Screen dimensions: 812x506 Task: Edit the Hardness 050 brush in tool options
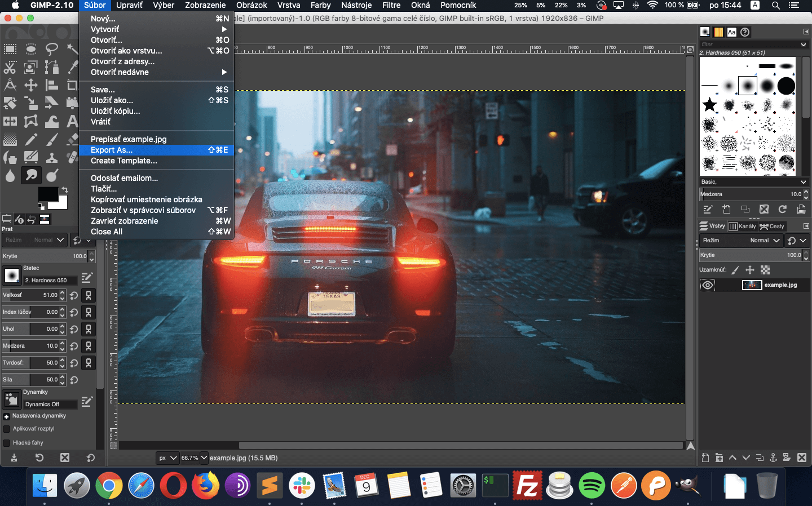tap(86, 277)
